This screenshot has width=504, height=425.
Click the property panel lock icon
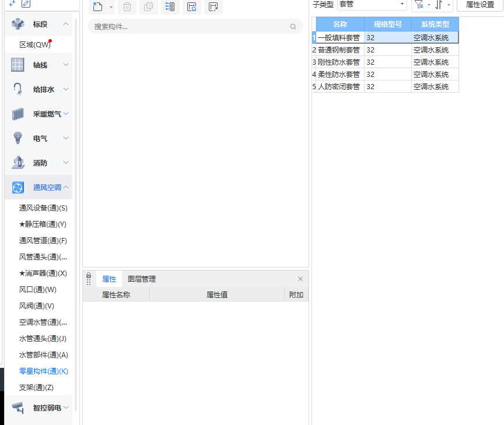pyautogui.click(x=89, y=276)
